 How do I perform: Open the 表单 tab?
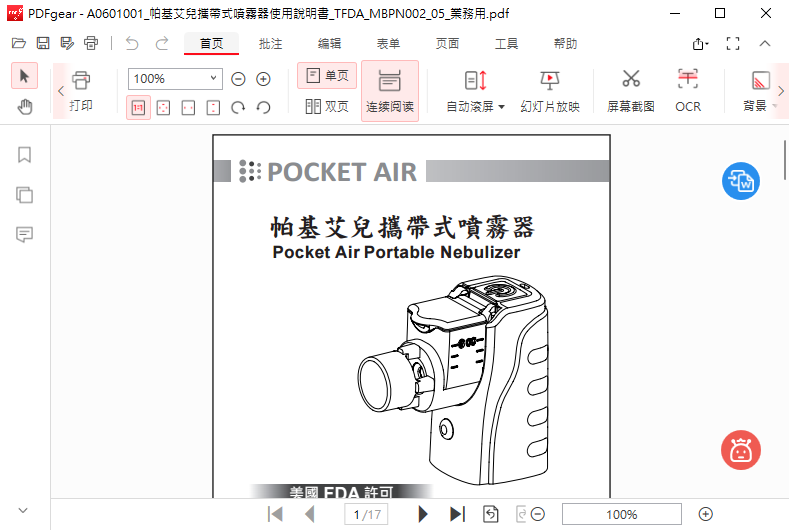[x=388, y=44]
